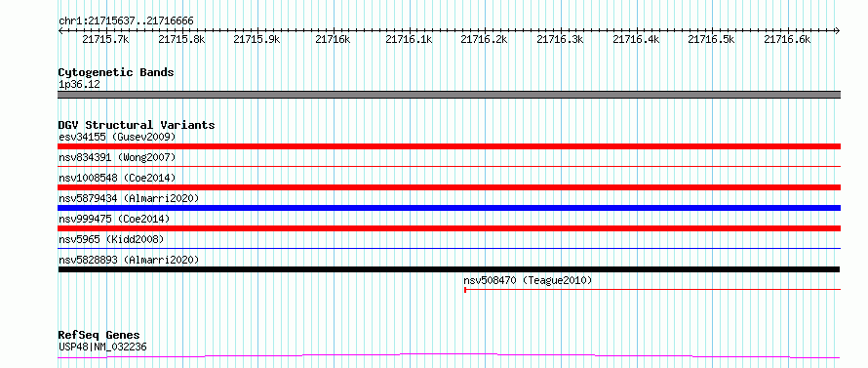Click the thin blue nsv5965 variant line
The width and height of the screenshot is (868, 368).
[x=449, y=248]
